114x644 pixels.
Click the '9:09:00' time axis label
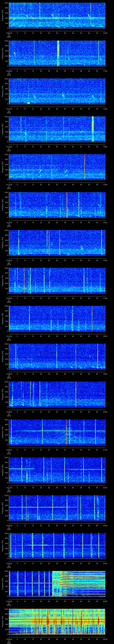coord(9,33)
